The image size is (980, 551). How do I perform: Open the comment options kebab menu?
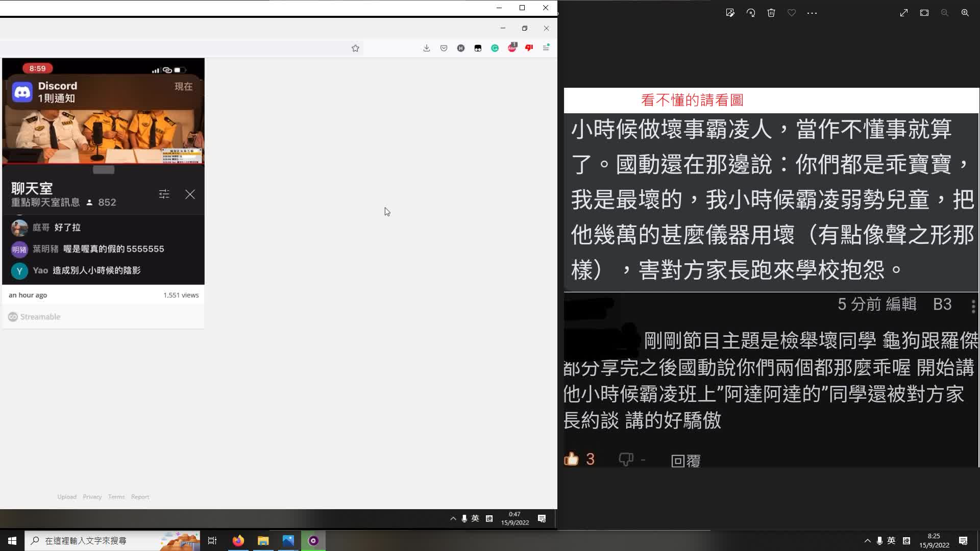973,306
